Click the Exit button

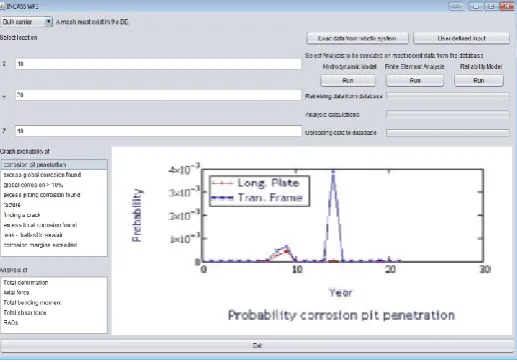click(257, 346)
